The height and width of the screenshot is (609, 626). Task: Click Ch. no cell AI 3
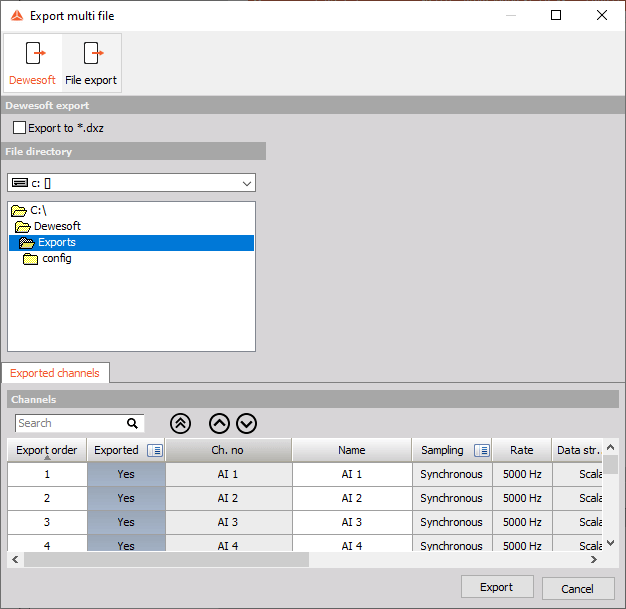[x=228, y=522]
